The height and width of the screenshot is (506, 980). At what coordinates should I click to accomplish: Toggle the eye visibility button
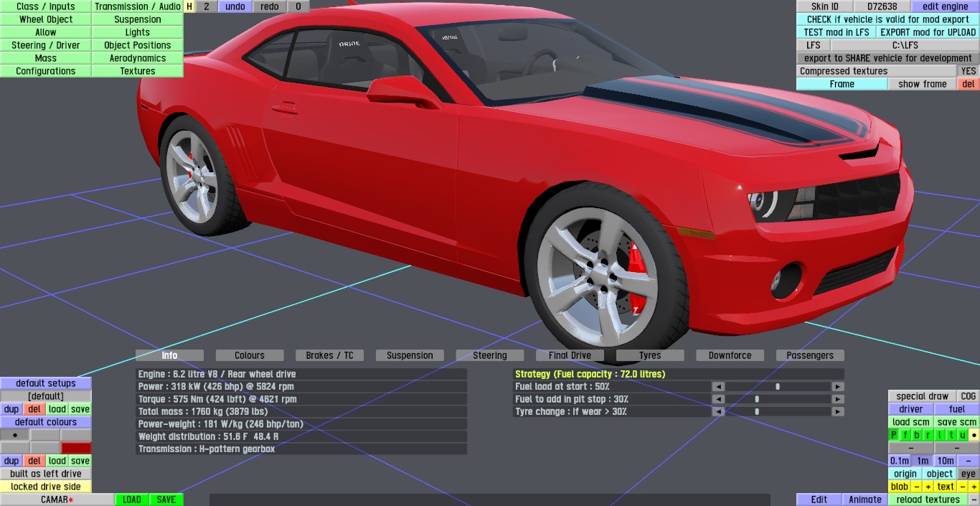tap(969, 474)
